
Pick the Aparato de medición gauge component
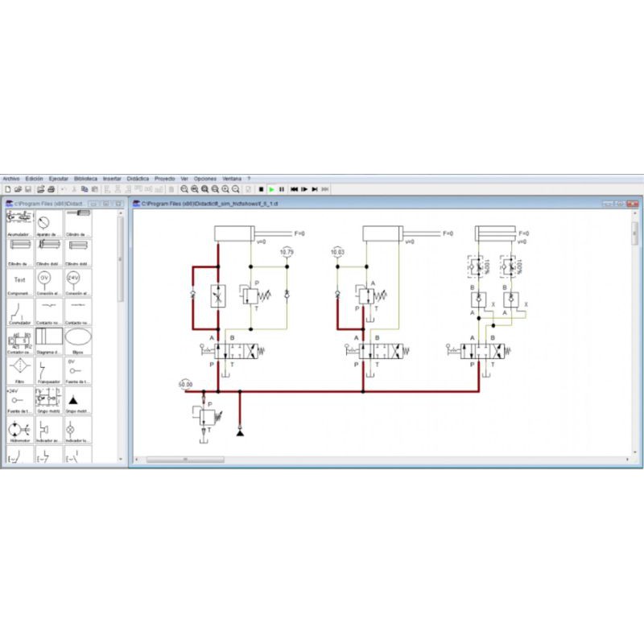point(49,224)
